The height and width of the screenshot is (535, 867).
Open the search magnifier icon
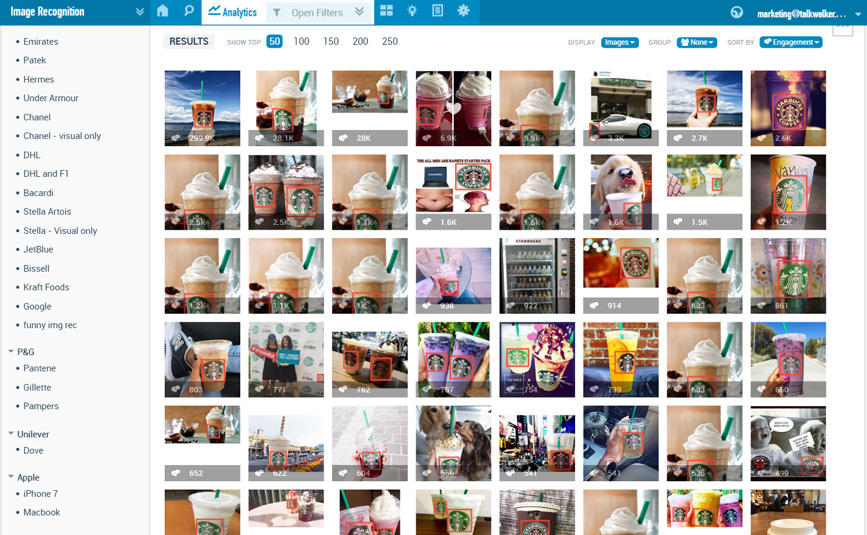(x=189, y=11)
